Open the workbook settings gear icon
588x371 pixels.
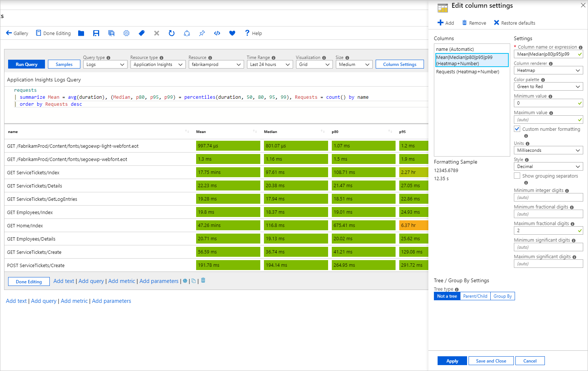pos(126,33)
